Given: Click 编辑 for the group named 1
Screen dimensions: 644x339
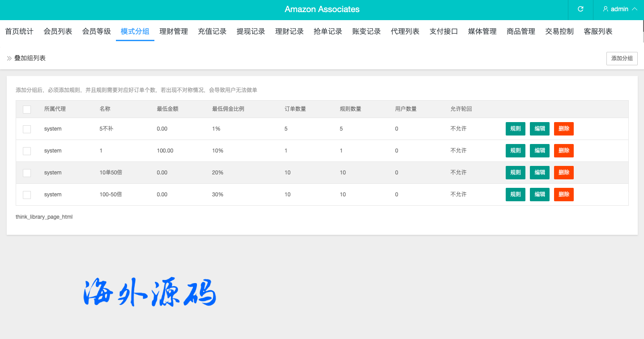Looking at the screenshot, I should [x=540, y=151].
